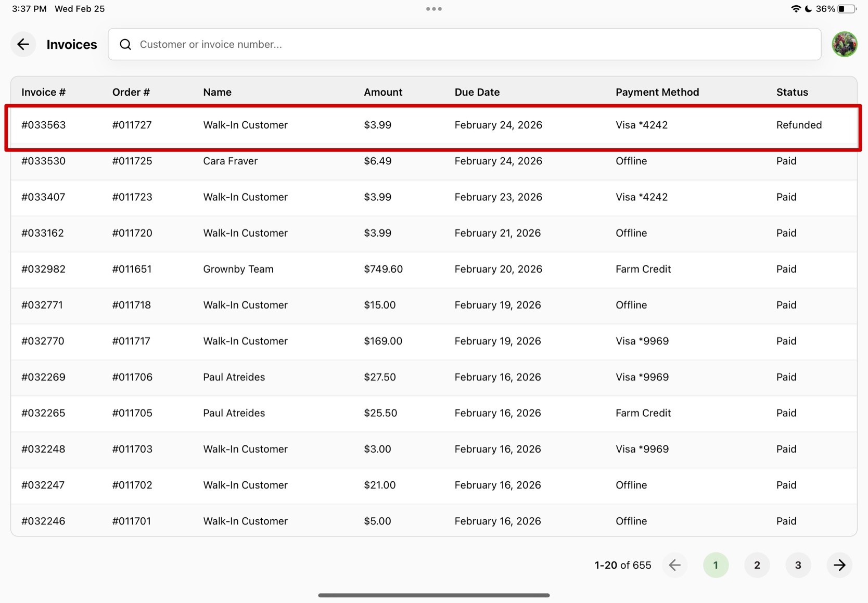Select current page 1 button
The width and height of the screenshot is (868, 603).
[716, 565]
